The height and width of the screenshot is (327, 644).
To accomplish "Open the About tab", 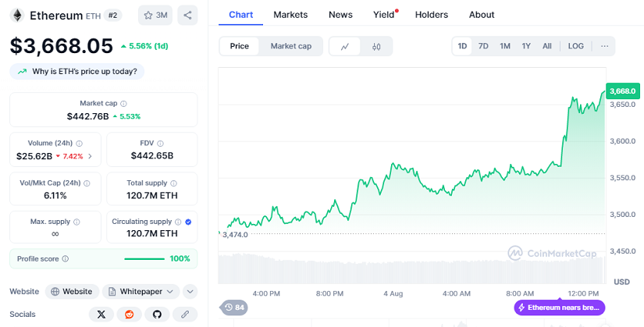I will pos(482,15).
